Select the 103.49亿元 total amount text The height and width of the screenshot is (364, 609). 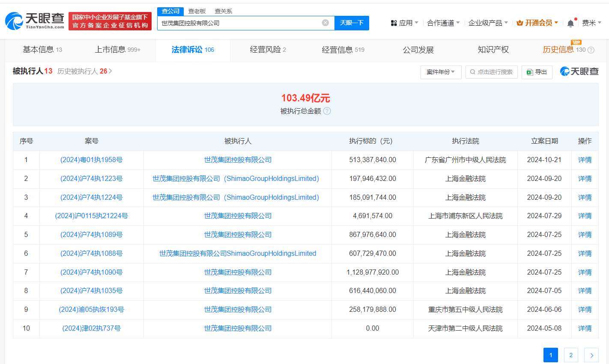(305, 98)
